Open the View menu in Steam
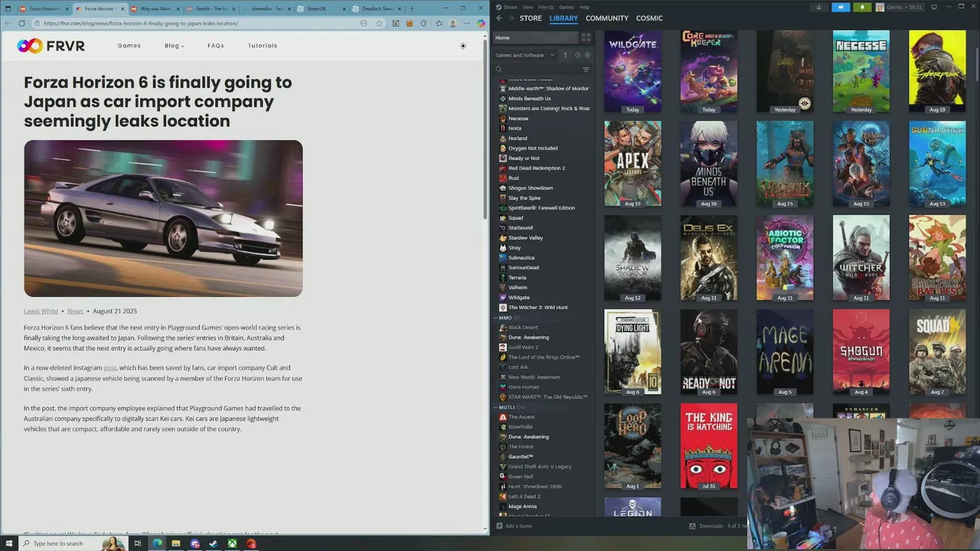This screenshot has width=980, height=551. (528, 7)
